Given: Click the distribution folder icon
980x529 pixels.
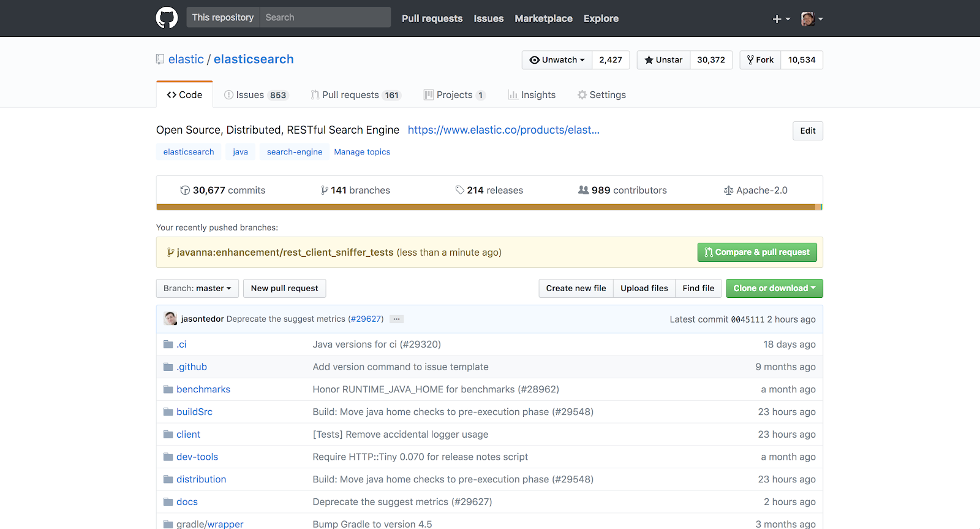Looking at the screenshot, I should pos(168,479).
